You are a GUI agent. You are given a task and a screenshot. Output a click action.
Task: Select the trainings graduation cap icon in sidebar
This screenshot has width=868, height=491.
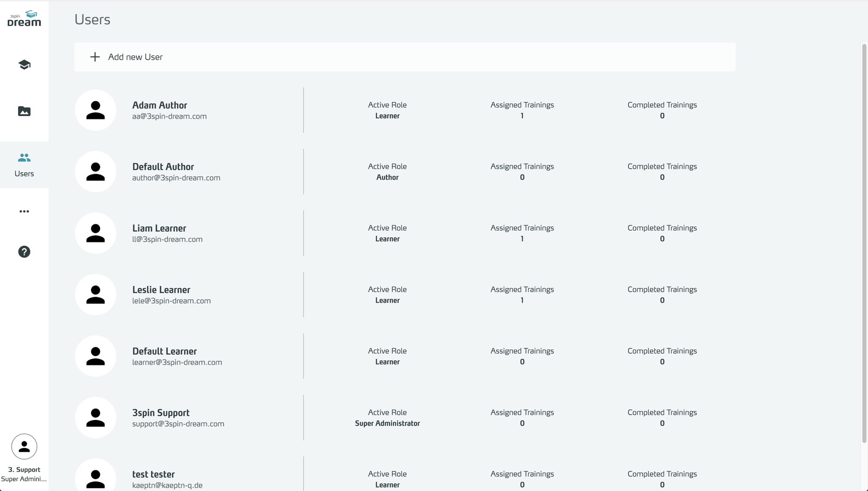[24, 64]
